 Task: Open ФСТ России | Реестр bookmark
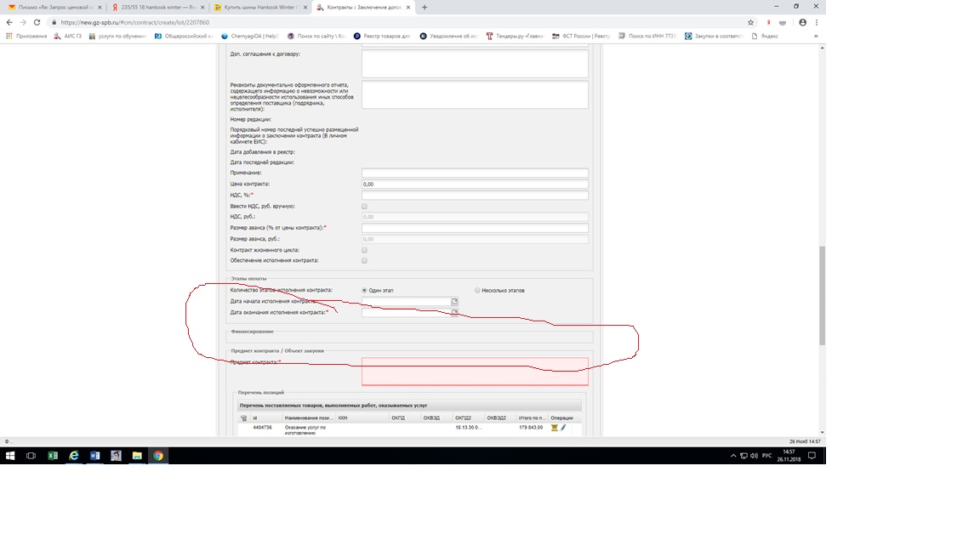click(581, 37)
